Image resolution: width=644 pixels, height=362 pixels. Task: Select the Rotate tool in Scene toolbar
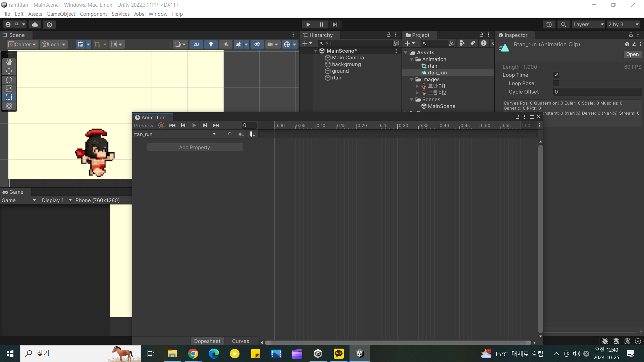(9, 80)
